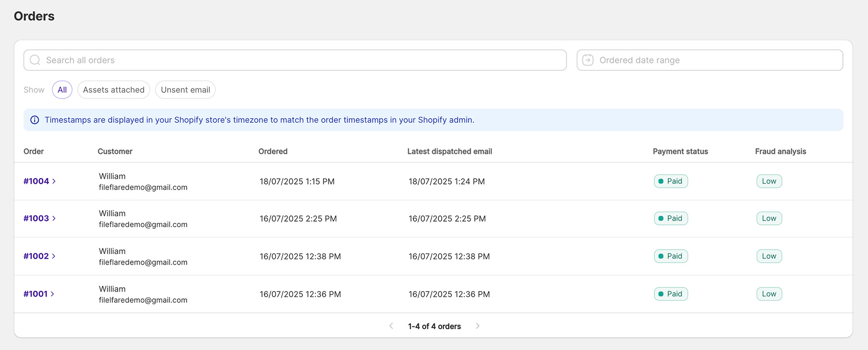Toggle the Assets attached filter
Screen dimensions: 868x350
pos(113,90)
